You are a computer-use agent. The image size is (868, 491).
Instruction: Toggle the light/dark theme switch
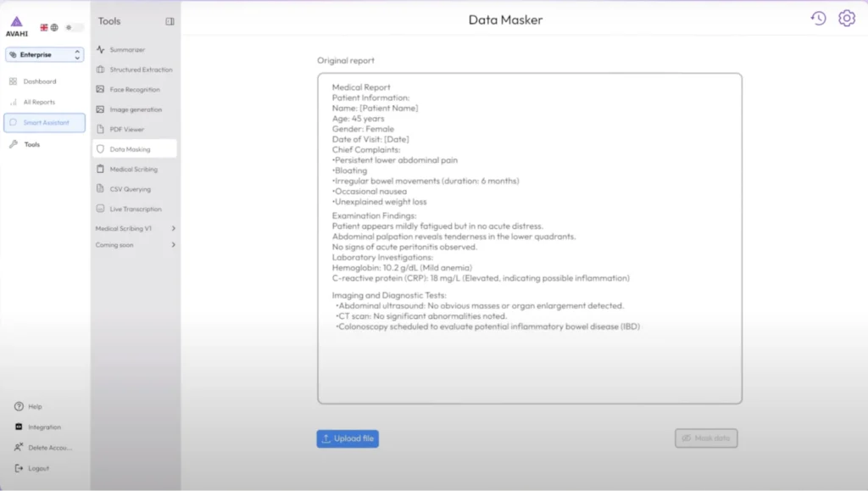pyautogui.click(x=74, y=27)
